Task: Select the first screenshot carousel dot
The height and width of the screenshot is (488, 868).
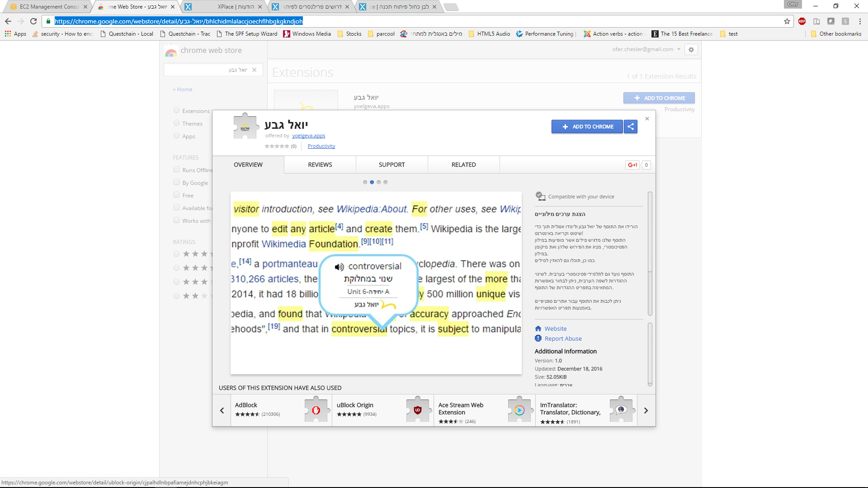Action: tap(365, 182)
